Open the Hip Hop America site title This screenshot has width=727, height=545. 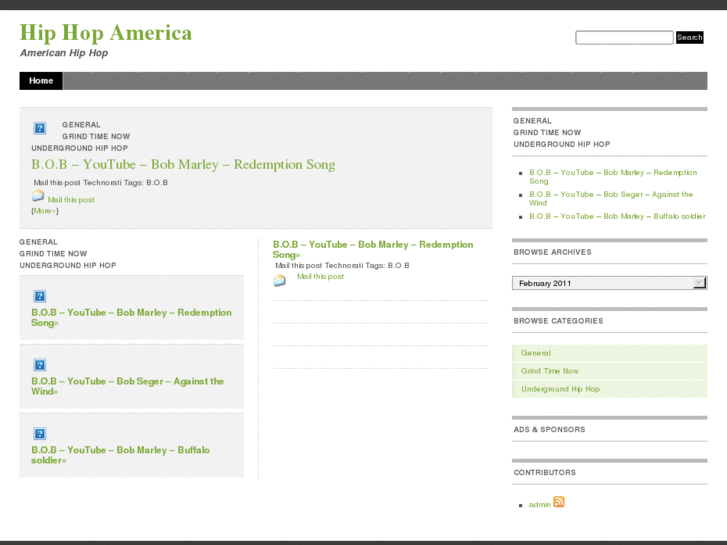pos(106,33)
